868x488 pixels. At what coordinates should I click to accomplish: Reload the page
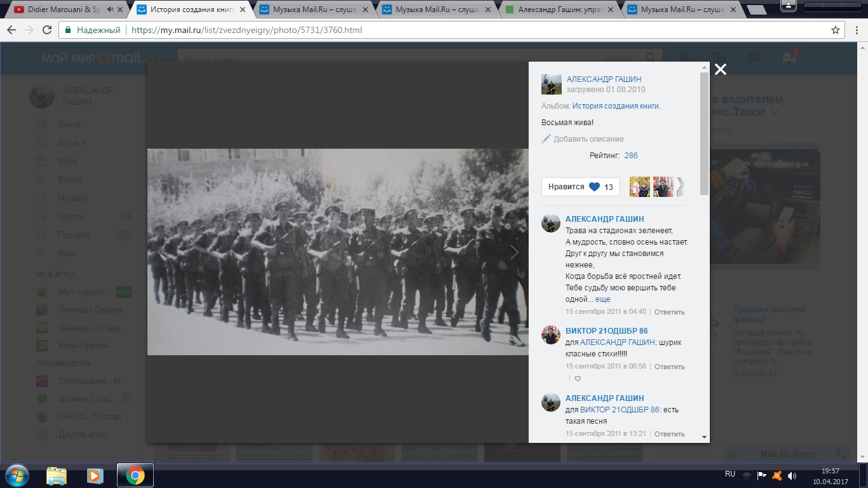[x=47, y=30]
